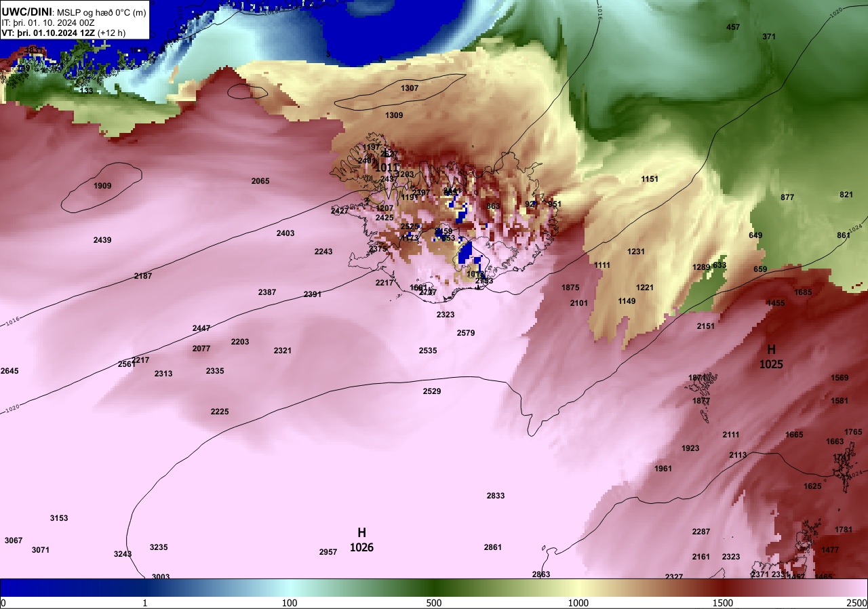Click the 2645 height value
Screen dimensions: 868x609
pyautogui.click(x=9, y=371)
